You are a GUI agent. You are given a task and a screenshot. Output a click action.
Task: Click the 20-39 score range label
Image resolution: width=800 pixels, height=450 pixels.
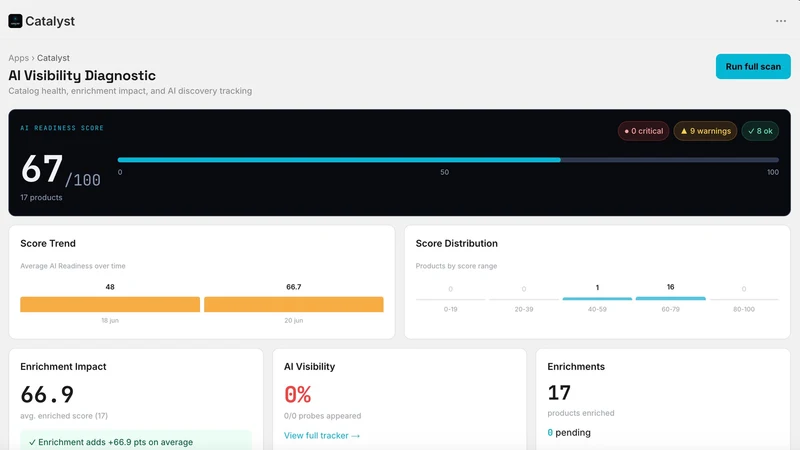pyautogui.click(x=524, y=309)
